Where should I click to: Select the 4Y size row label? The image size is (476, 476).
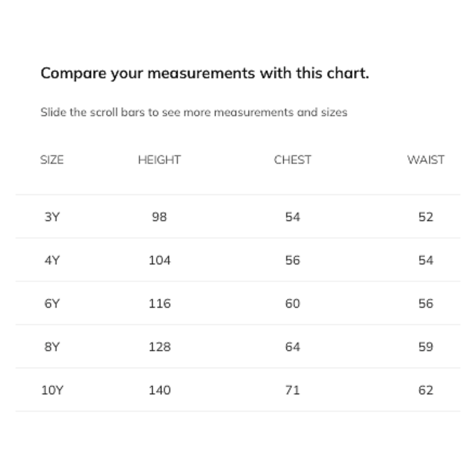[x=52, y=260]
